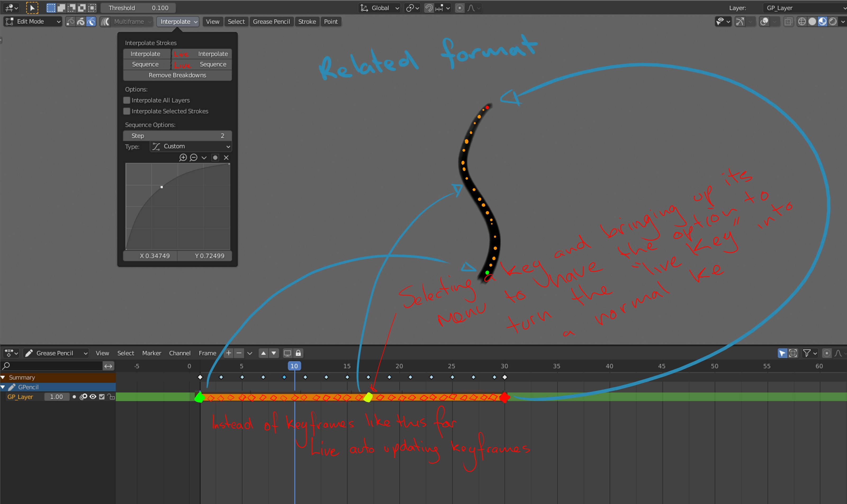Viewport: 847px width, 504px height.
Task: Collapse the GPencil channel row
Action: click(3, 387)
